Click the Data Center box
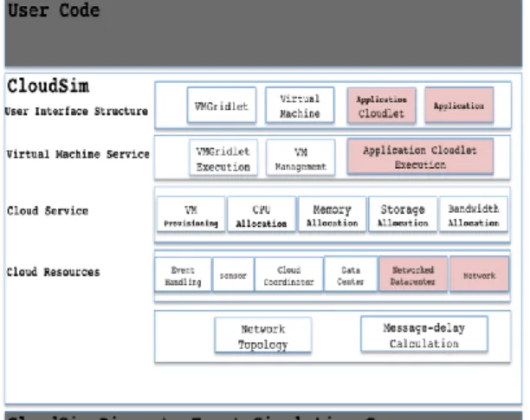The image size is (530, 420). pos(351,275)
